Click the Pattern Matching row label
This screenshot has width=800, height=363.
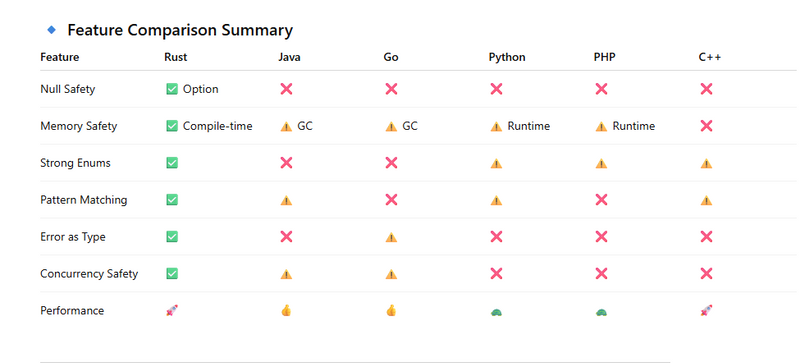pos(84,200)
